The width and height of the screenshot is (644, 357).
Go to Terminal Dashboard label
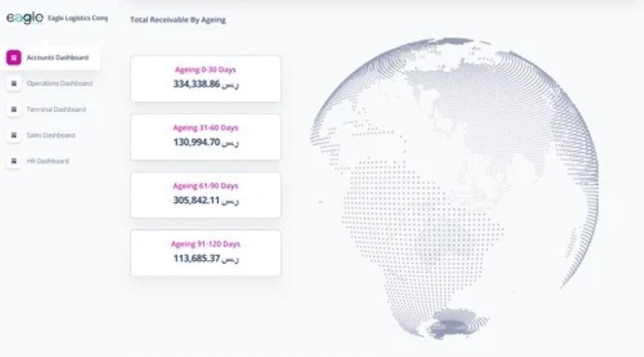coord(56,110)
